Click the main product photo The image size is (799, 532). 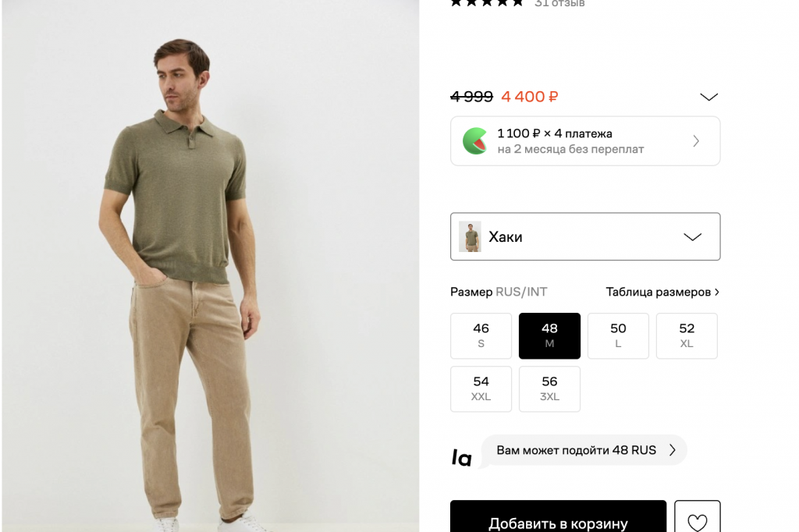click(211, 266)
